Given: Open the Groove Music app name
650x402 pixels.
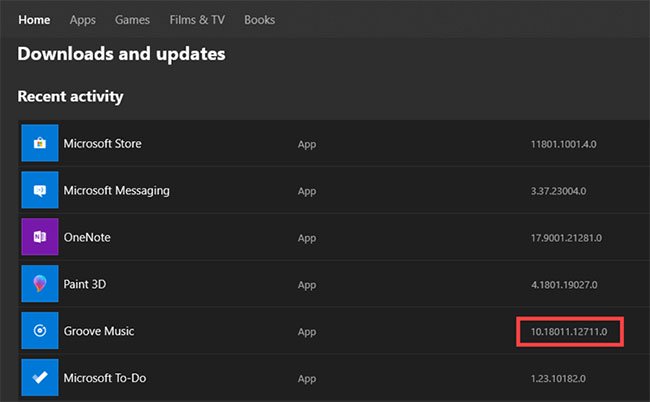Looking at the screenshot, I should pos(99,331).
